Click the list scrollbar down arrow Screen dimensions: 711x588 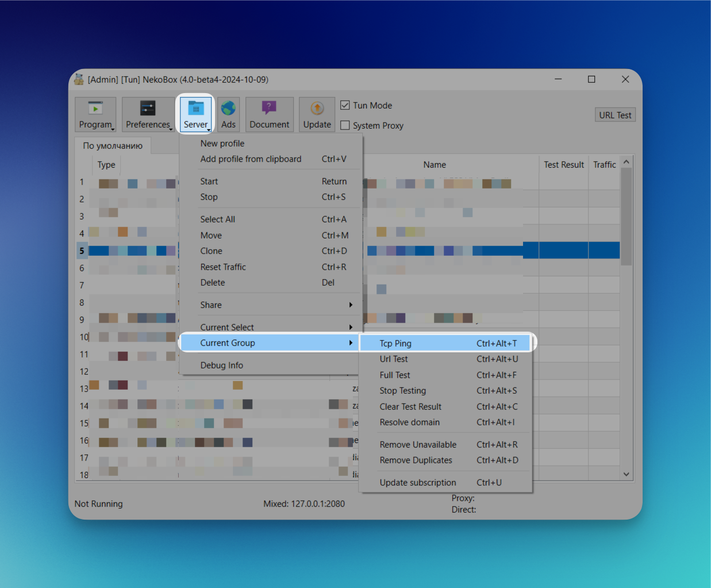point(627,474)
